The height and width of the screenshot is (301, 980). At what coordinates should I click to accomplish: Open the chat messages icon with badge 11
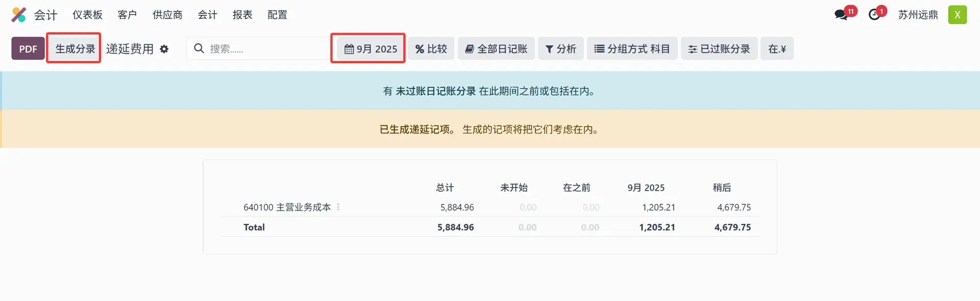click(841, 15)
